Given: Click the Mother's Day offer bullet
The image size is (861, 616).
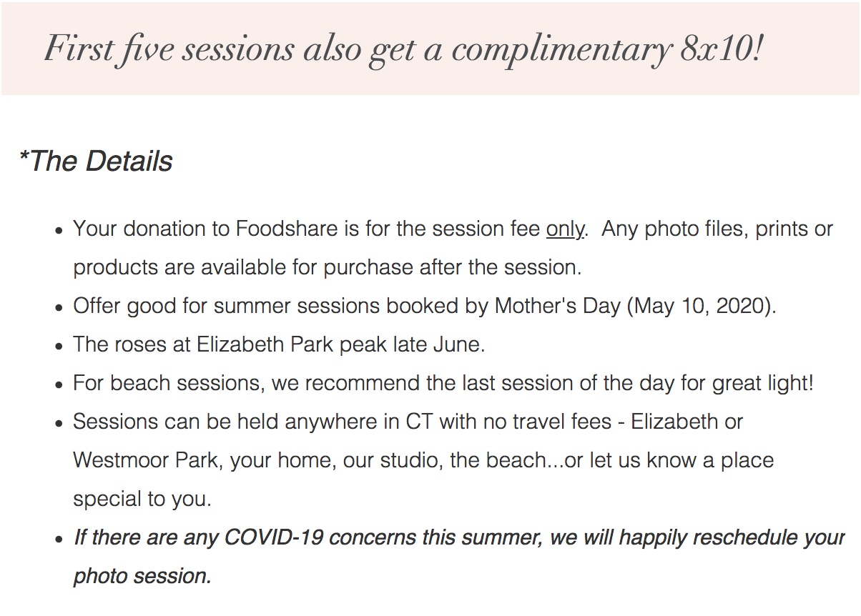Looking at the screenshot, I should 425,307.
